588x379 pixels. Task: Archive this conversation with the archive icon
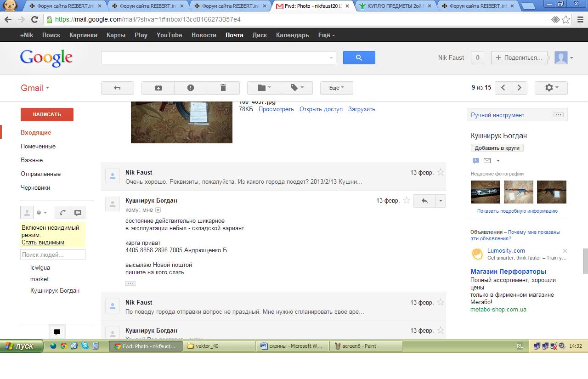click(x=158, y=88)
